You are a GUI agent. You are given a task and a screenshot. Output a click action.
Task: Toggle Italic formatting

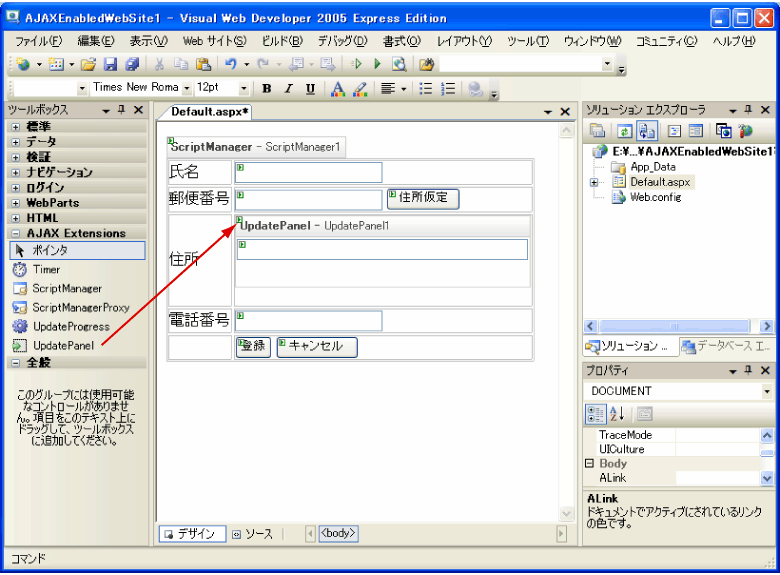289,89
